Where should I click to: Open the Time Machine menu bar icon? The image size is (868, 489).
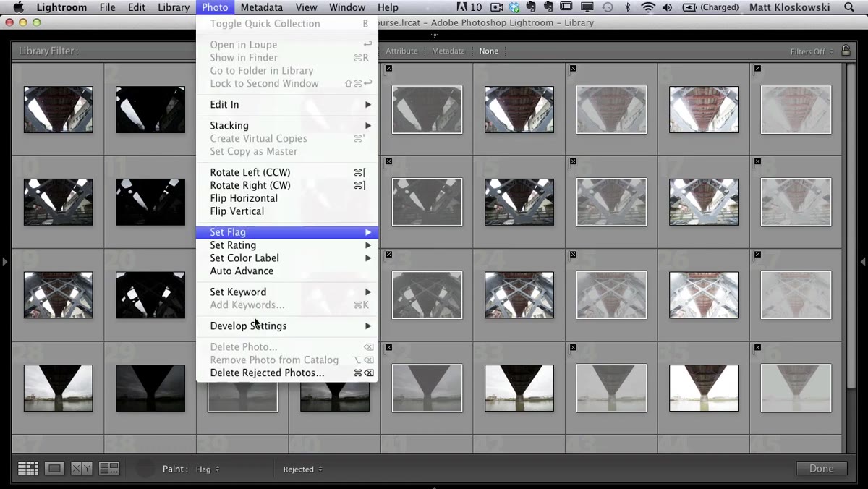point(608,7)
